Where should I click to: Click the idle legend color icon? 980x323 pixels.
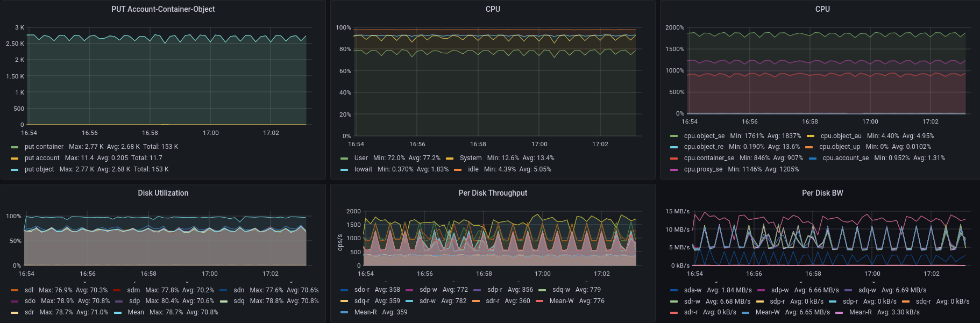(458, 170)
